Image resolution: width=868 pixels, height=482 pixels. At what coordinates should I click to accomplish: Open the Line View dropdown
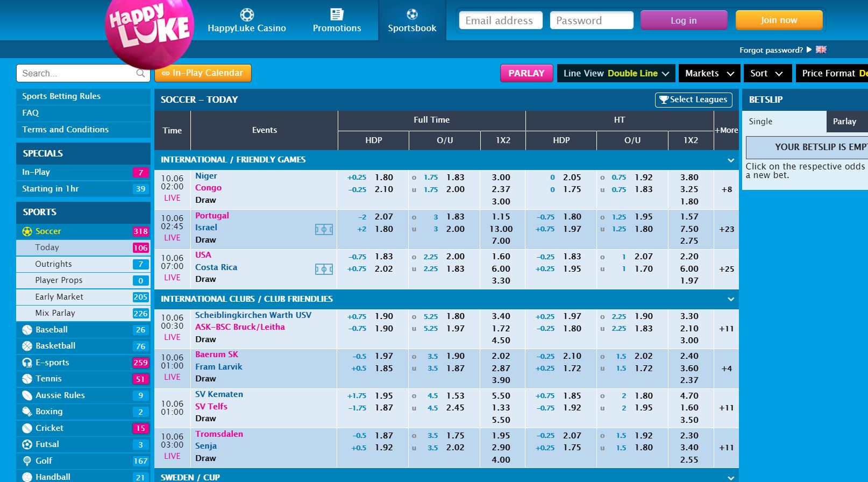coord(616,73)
